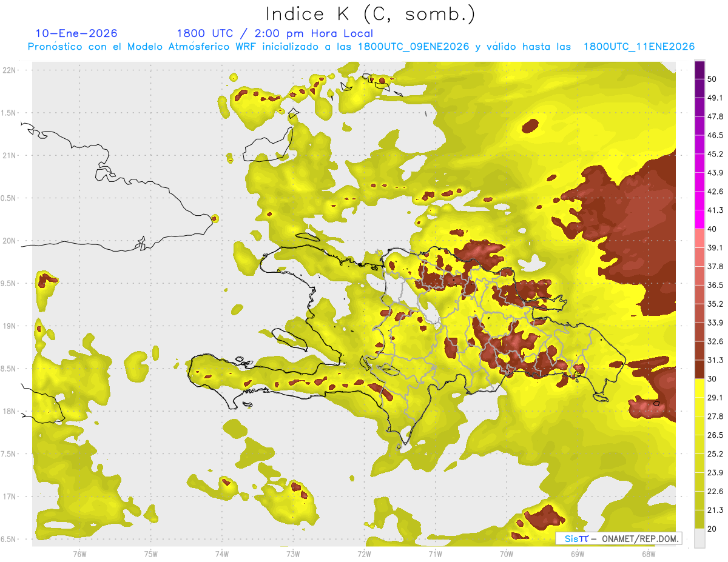Click the color scale value "32.6"
Screen dimensions: 728x562
coord(716,341)
